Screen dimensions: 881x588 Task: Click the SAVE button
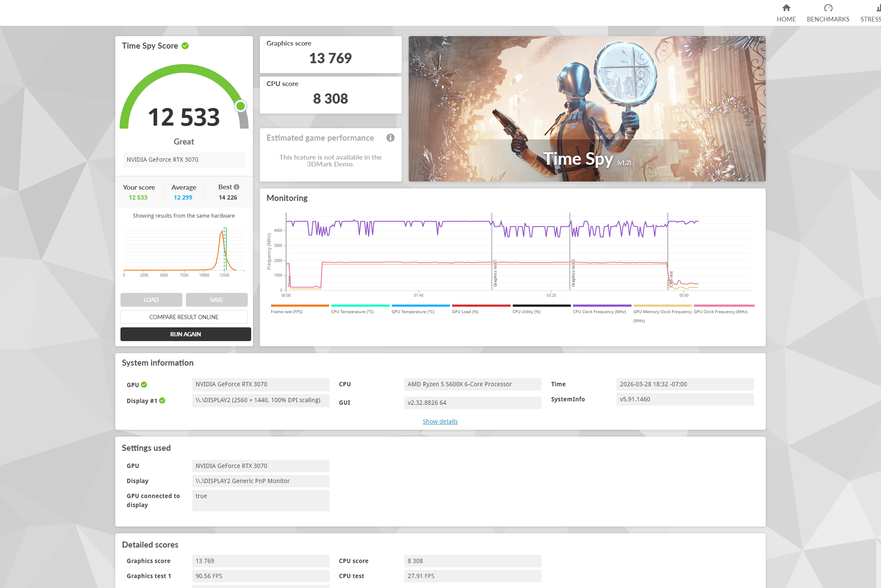click(216, 300)
